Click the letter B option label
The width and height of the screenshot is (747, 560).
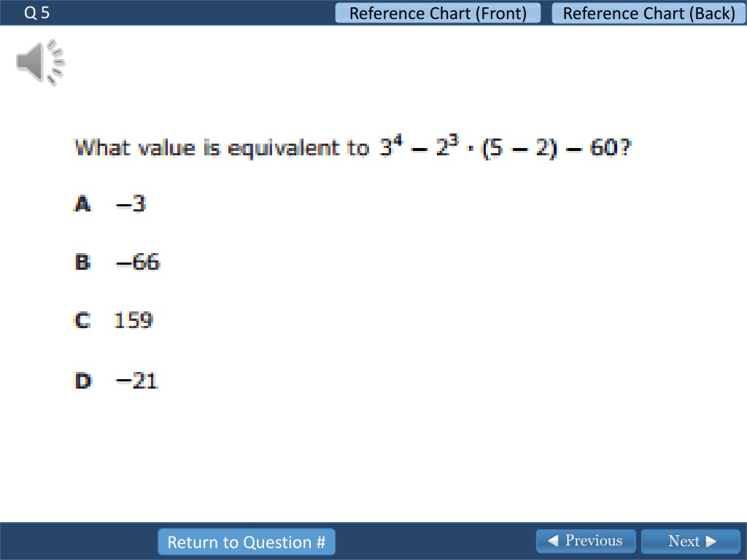82,262
